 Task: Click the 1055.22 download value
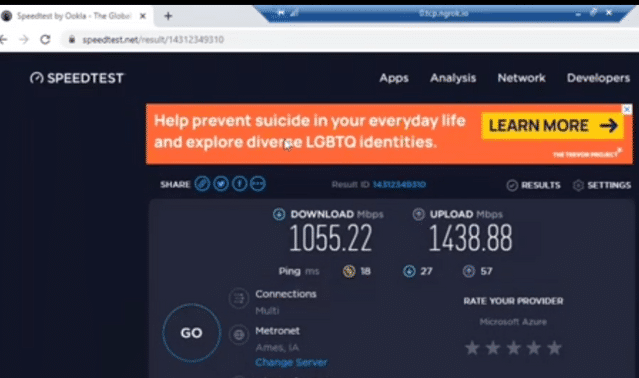click(x=331, y=238)
